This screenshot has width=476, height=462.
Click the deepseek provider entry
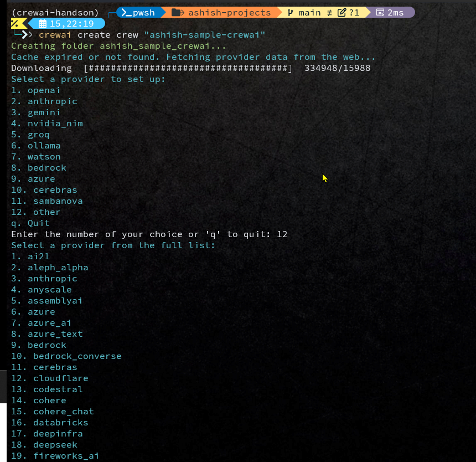tap(55, 445)
